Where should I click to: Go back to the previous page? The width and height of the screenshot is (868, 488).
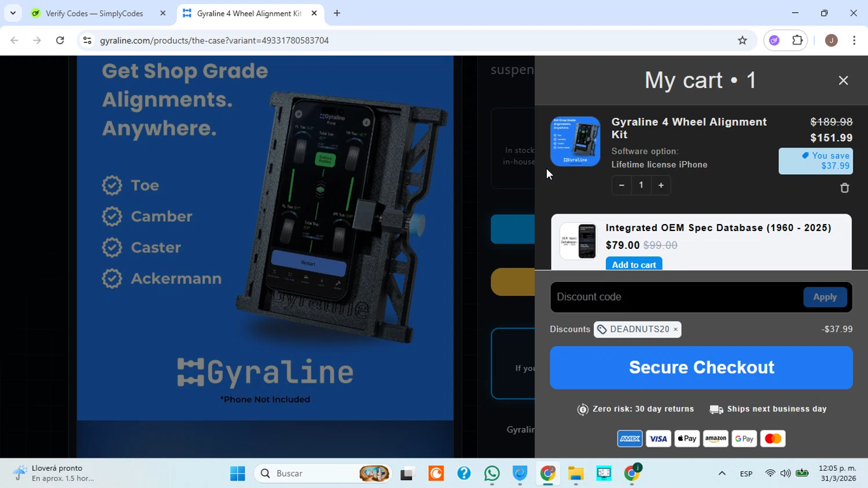coord(14,41)
